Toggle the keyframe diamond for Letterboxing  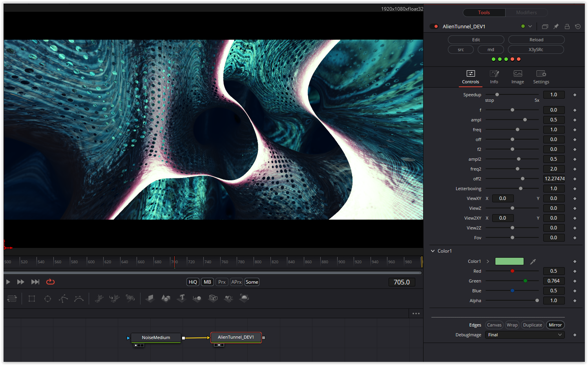pos(575,189)
